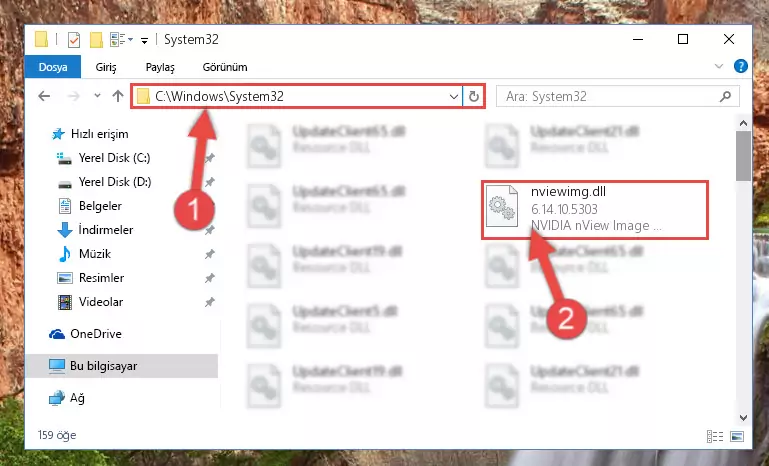Expand the ribbon chevron
Viewport: 769px width, 466px height.
pos(718,66)
